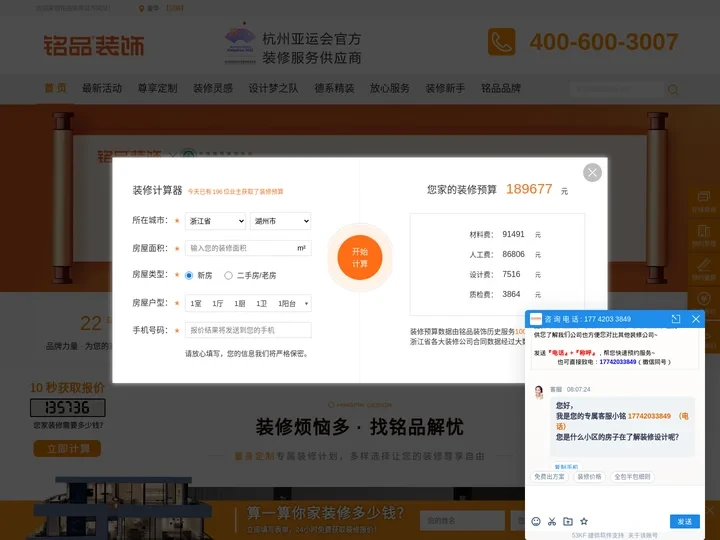Click the scissors screenshot icon in chat

(x=552, y=521)
